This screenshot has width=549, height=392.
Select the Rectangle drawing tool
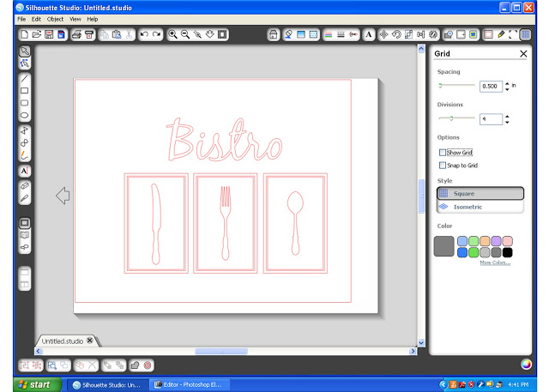[25, 91]
